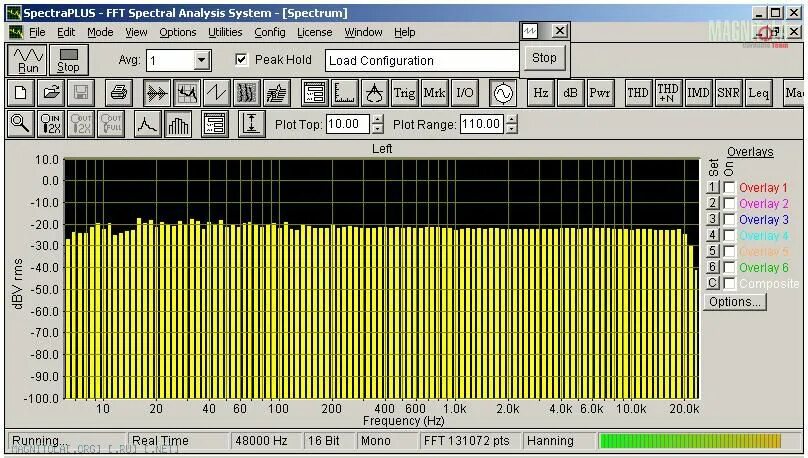This screenshot has width=808, height=458.
Task: Zoom in 2X on the plot
Action: tap(50, 124)
